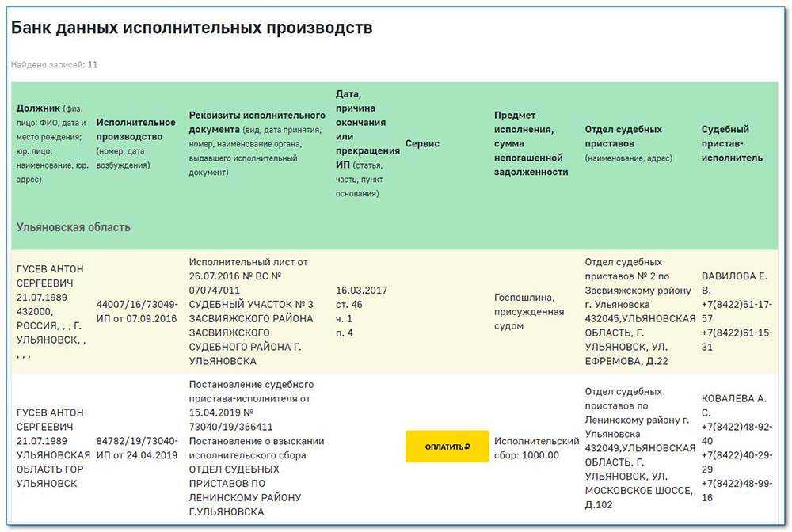The height and width of the screenshot is (532, 792).
Task: Click the yellow ОПЛАТИТЬ pay button
Action: 447,446
